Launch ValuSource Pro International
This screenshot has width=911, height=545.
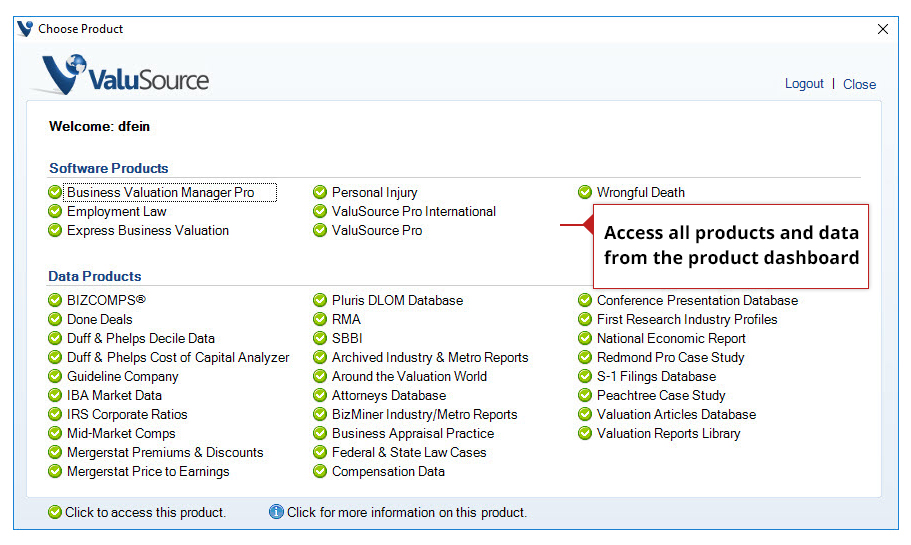[413, 211]
